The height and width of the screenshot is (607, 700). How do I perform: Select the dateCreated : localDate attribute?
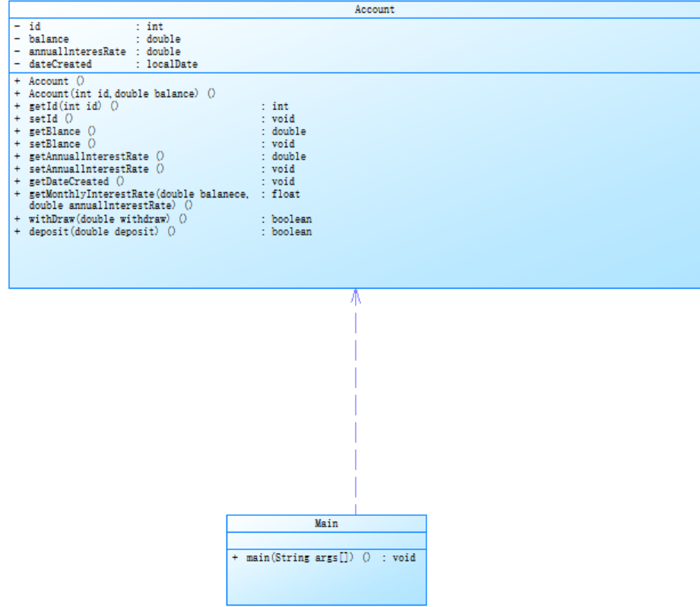pyautogui.click(x=106, y=64)
